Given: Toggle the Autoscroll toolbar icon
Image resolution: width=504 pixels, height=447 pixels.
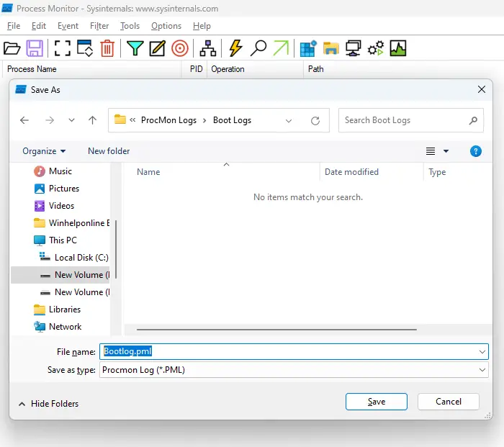Looking at the screenshot, I should click(85, 48).
